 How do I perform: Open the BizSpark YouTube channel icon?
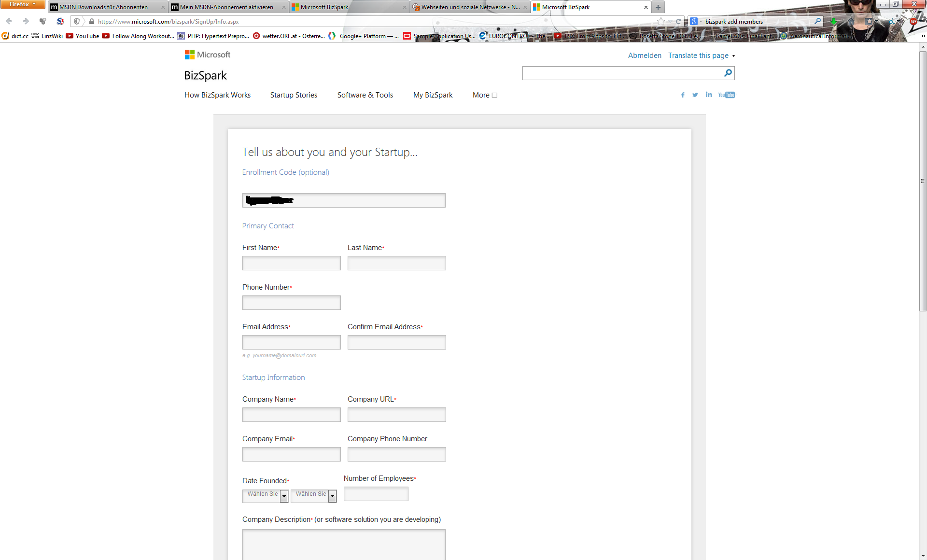(726, 95)
